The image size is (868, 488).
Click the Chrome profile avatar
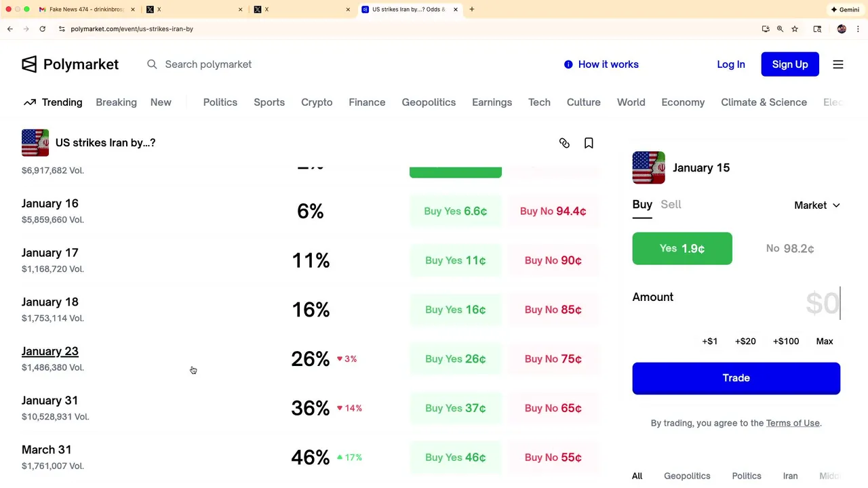tap(842, 29)
